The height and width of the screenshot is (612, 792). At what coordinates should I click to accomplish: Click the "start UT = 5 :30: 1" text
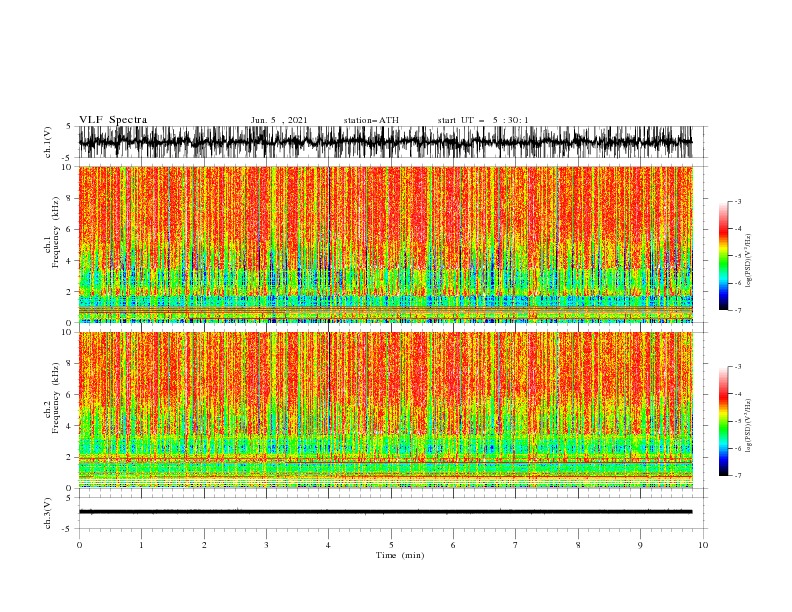[483, 120]
